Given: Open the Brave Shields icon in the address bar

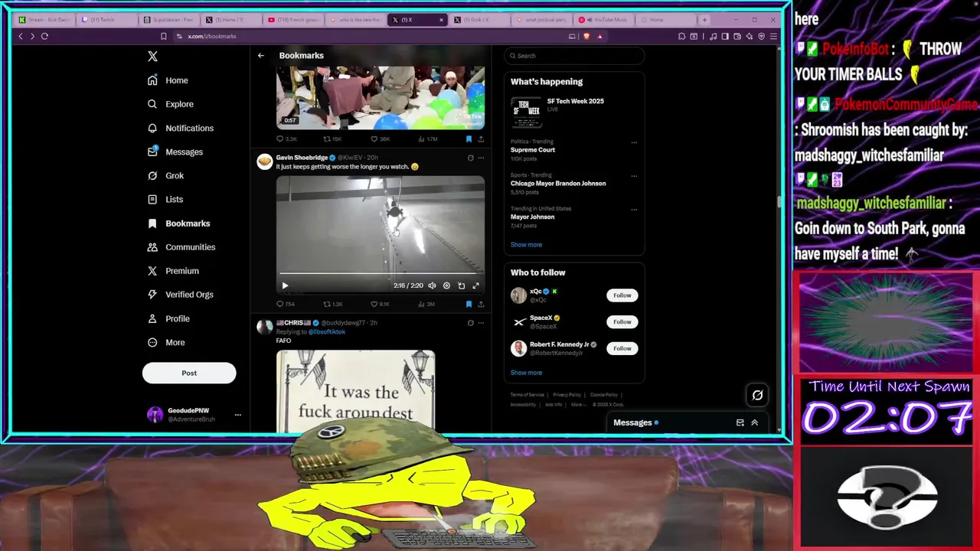Looking at the screenshot, I should [586, 36].
